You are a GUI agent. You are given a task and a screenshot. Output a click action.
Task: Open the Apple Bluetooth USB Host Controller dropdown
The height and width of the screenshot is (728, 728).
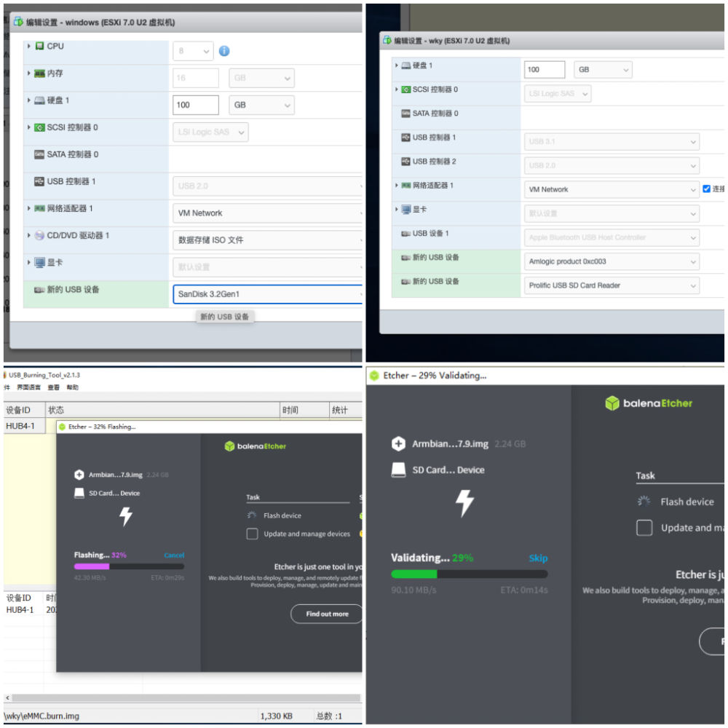tap(612, 238)
